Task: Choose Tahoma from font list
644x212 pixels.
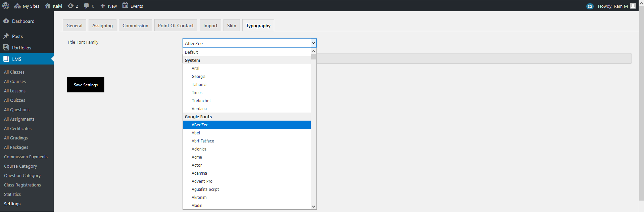Action: pos(247,84)
